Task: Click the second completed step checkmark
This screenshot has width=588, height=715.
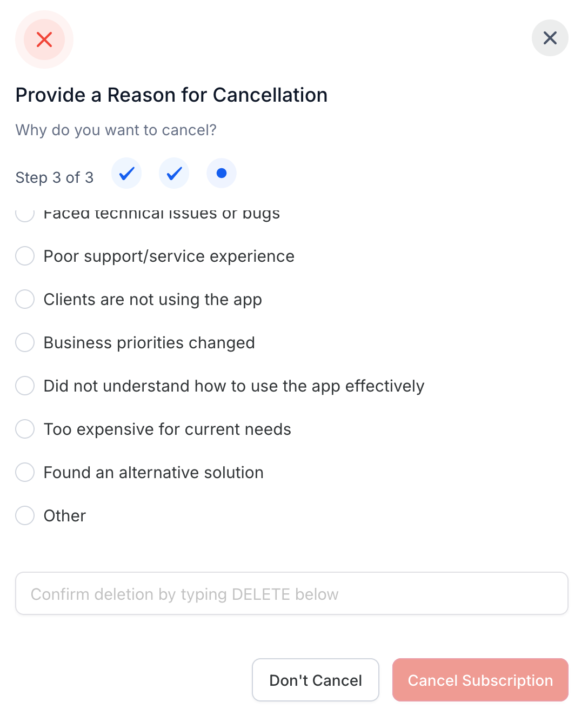Action: point(174,174)
